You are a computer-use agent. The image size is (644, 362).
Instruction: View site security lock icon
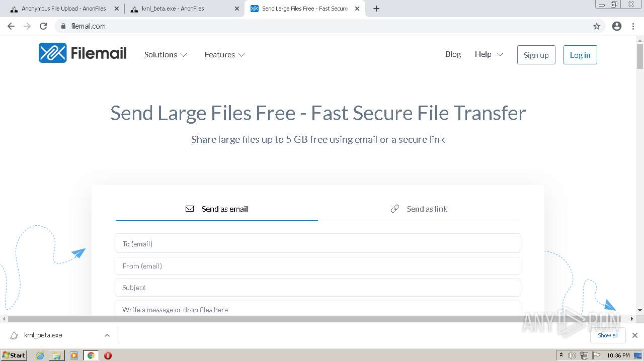pos(63,26)
